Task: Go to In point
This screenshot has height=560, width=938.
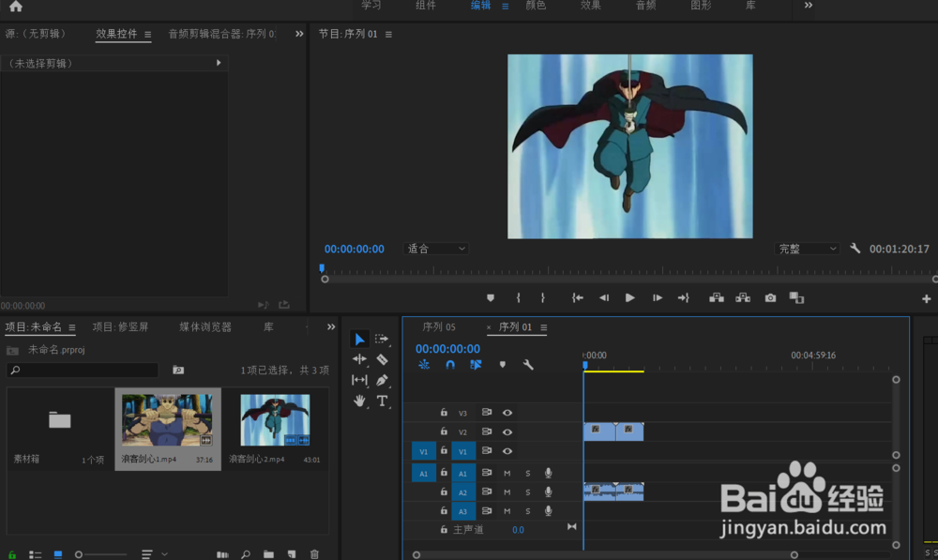Action: click(x=577, y=298)
